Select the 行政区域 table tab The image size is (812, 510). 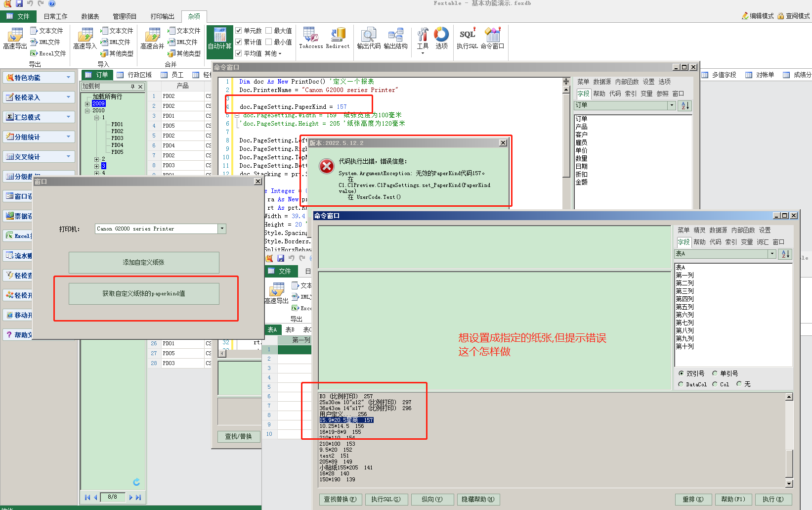click(x=134, y=75)
